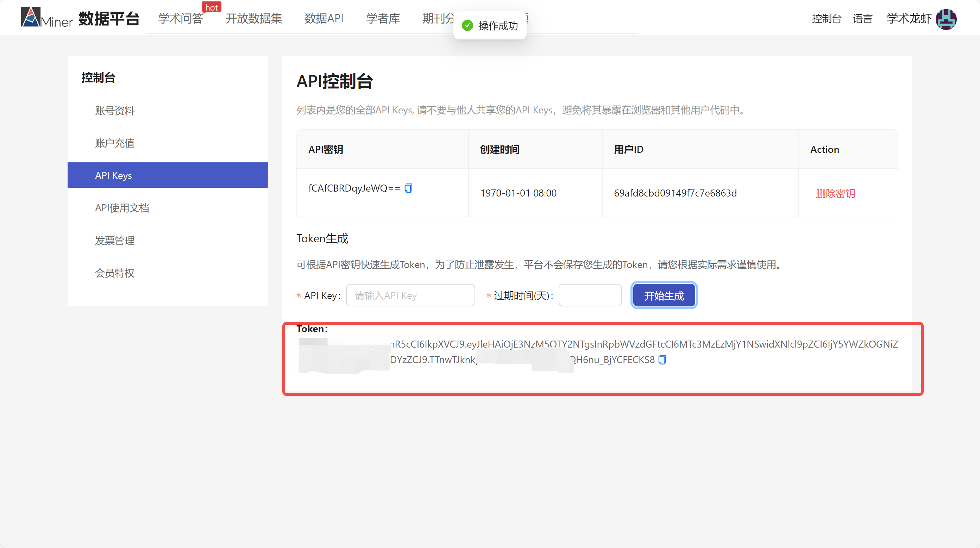Screen dimensions: 980x548
Task: Copy the generated Token string
Action: coord(662,360)
